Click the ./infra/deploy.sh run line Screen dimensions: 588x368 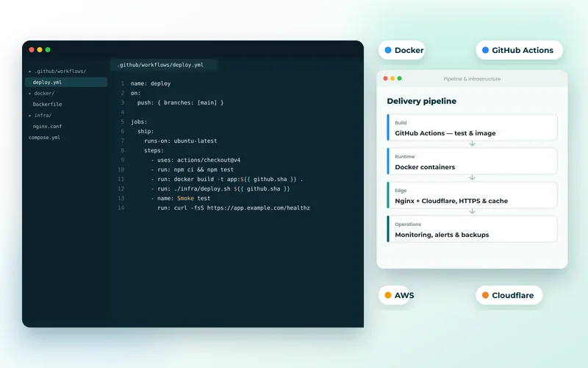click(220, 189)
